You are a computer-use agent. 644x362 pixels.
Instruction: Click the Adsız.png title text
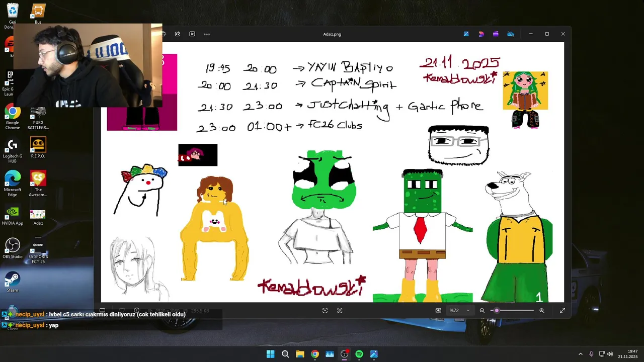(x=332, y=34)
